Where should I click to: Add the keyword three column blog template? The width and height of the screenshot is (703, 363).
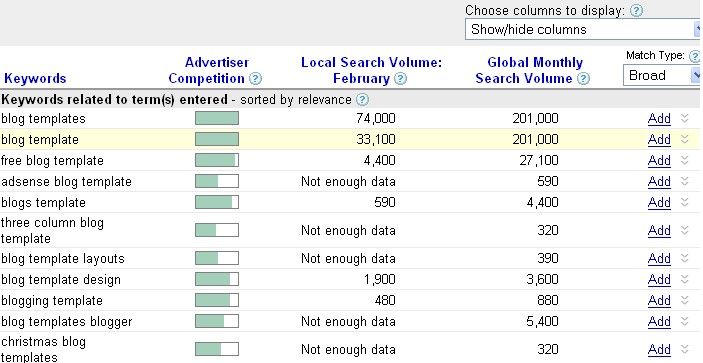[x=659, y=231]
